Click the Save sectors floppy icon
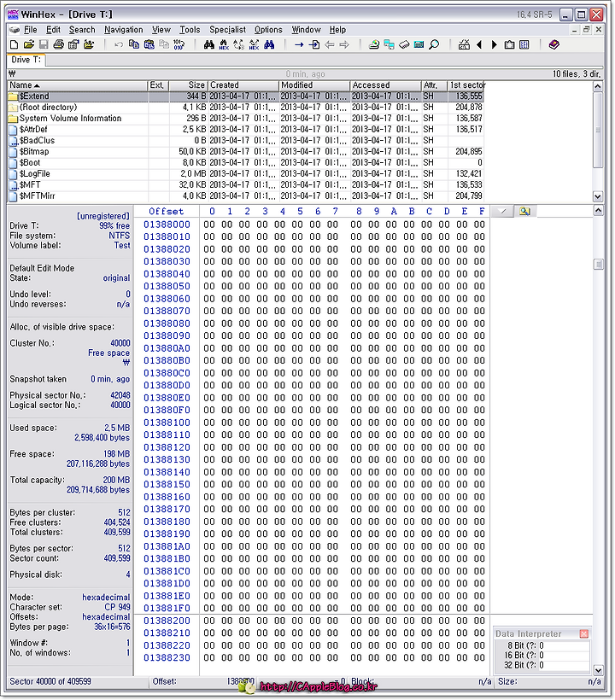Viewport: 615px width, 700px height. [x=44, y=44]
